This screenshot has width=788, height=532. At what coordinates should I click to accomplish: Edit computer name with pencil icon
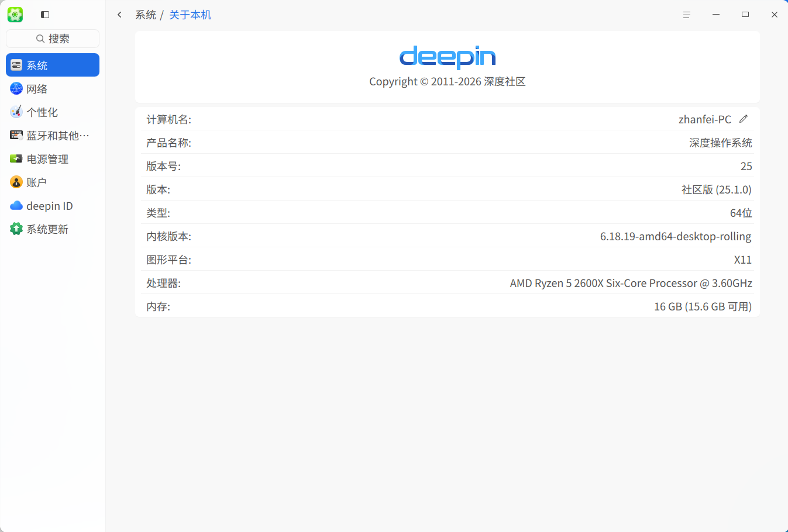(x=744, y=119)
